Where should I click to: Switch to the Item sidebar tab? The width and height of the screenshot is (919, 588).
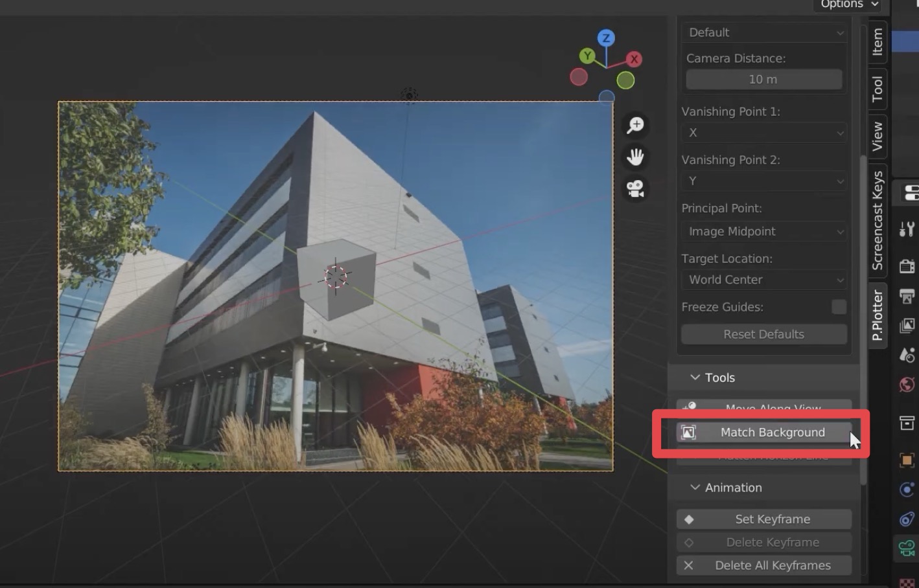[877, 42]
